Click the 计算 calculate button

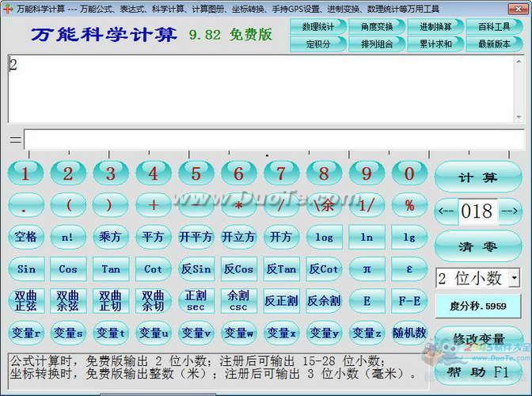point(477,177)
